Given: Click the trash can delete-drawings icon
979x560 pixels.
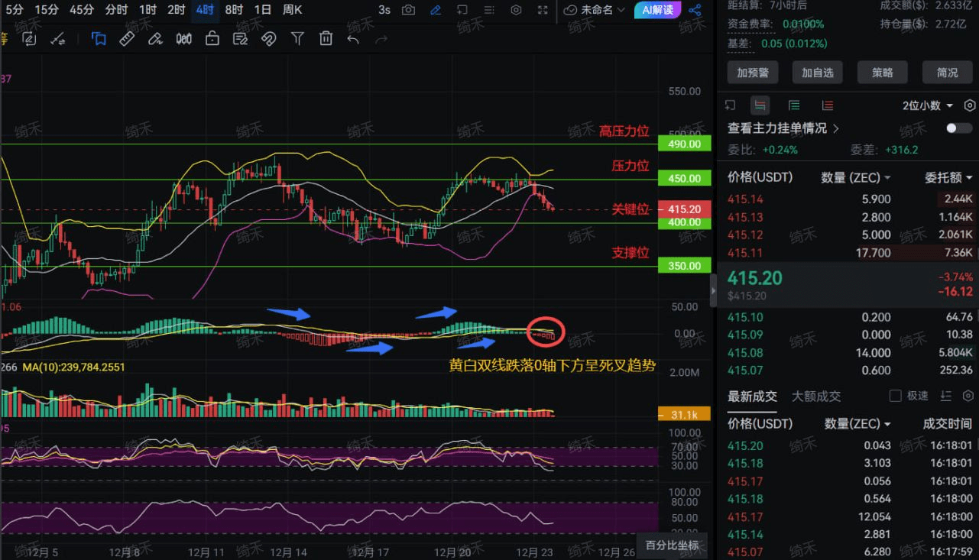Looking at the screenshot, I should click(x=326, y=38).
